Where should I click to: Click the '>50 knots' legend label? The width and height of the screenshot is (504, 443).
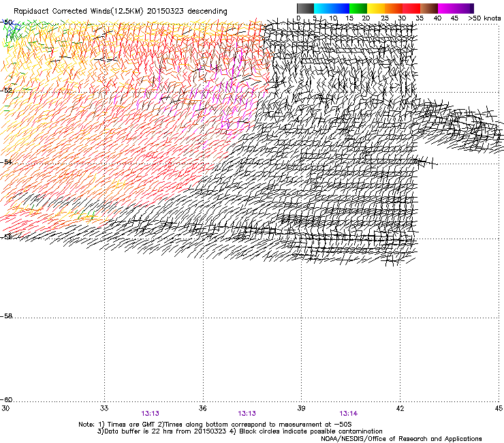pos(484,18)
